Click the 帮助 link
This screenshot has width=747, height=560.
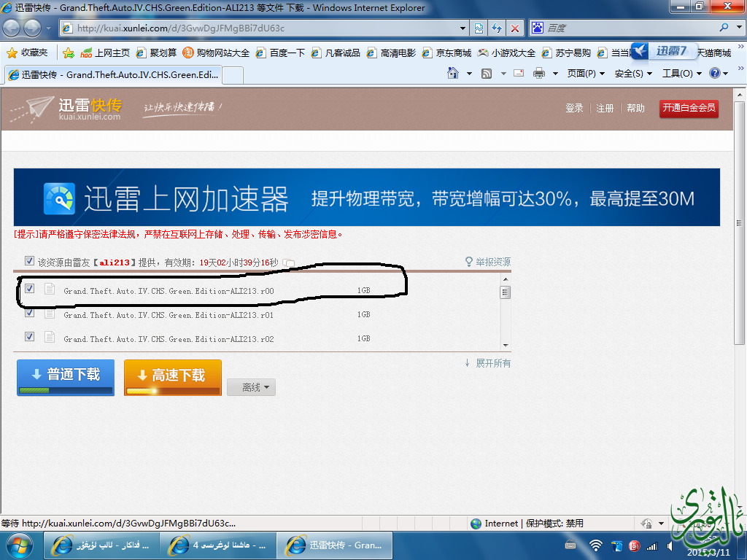click(x=635, y=108)
